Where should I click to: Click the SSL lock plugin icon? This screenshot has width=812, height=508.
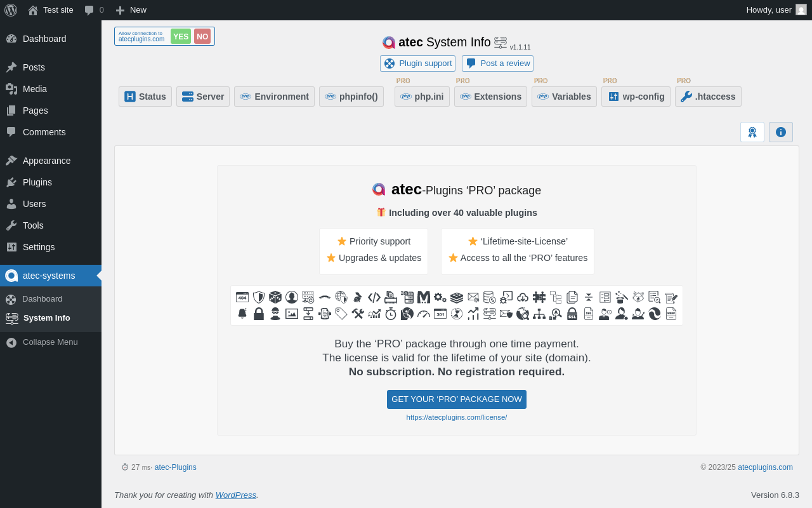(x=572, y=314)
